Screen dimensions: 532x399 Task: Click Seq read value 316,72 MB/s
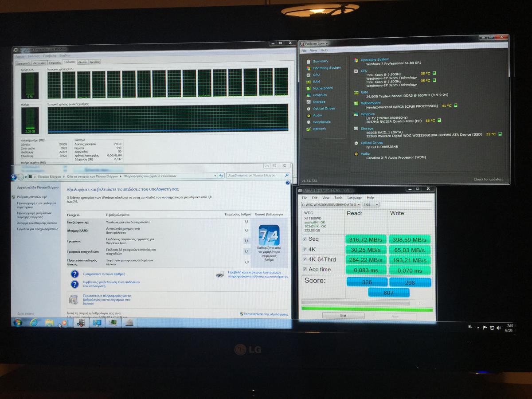366,239
